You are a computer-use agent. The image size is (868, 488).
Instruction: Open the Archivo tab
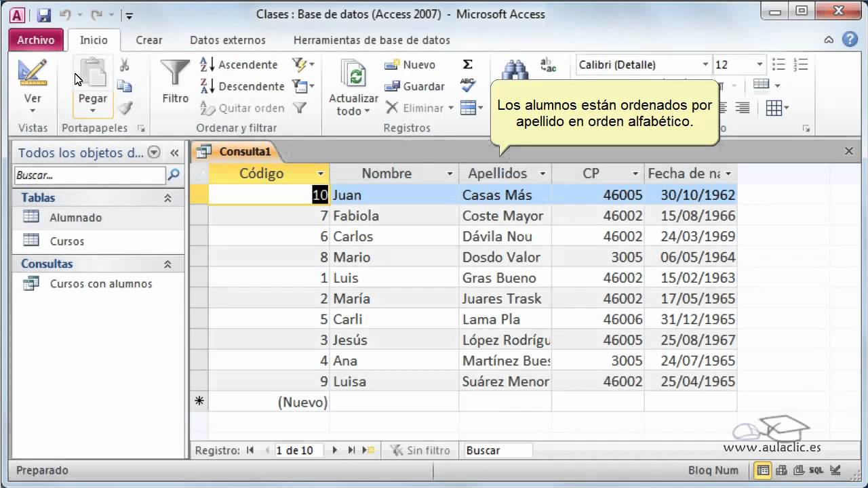point(36,40)
